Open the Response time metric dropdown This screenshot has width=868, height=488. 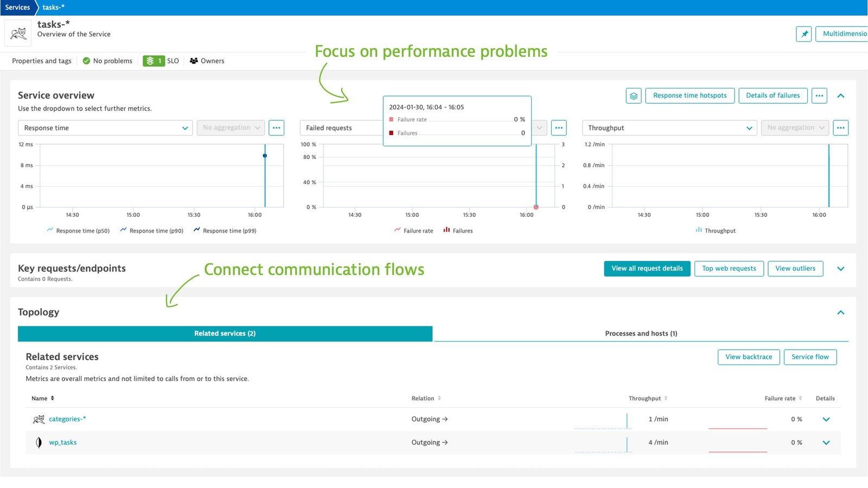click(105, 128)
